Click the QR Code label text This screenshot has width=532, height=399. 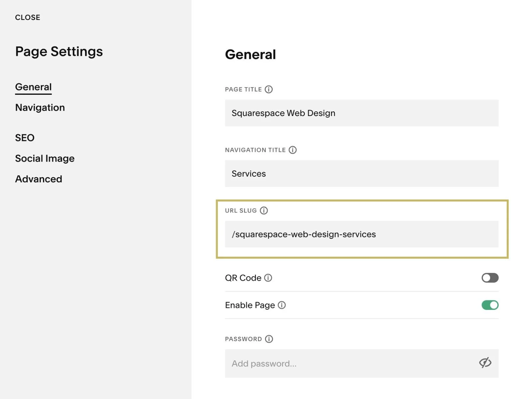pyautogui.click(x=243, y=278)
